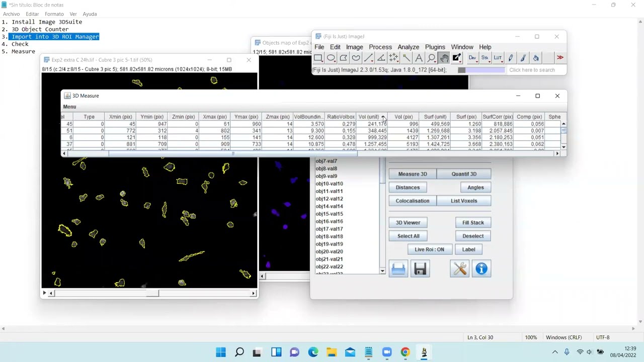Select the Oval selection tool
This screenshot has height=362, width=644.
click(331, 58)
